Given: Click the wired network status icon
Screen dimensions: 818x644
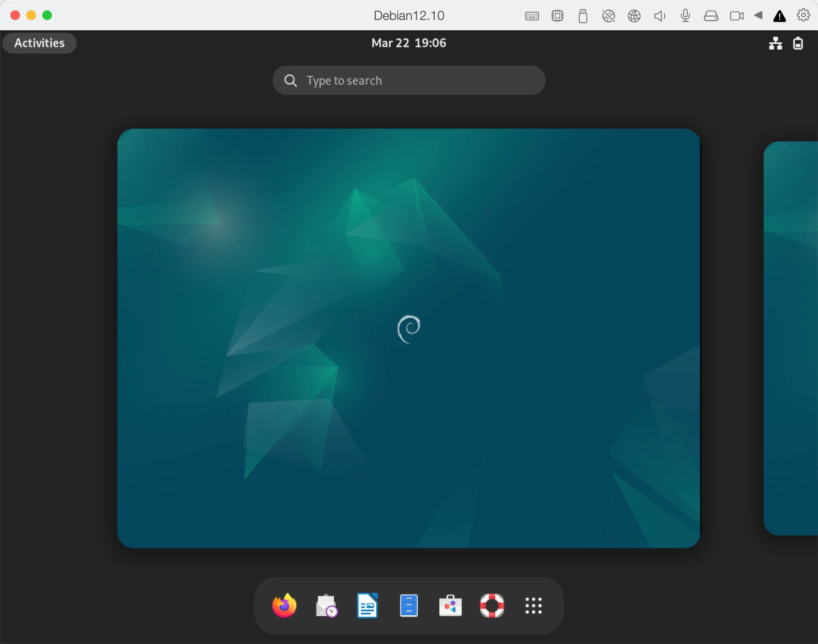Looking at the screenshot, I should pyautogui.click(x=775, y=43).
